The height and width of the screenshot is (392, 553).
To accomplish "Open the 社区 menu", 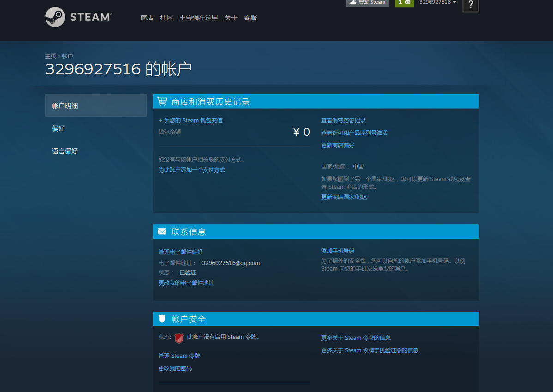I will 166,18.
